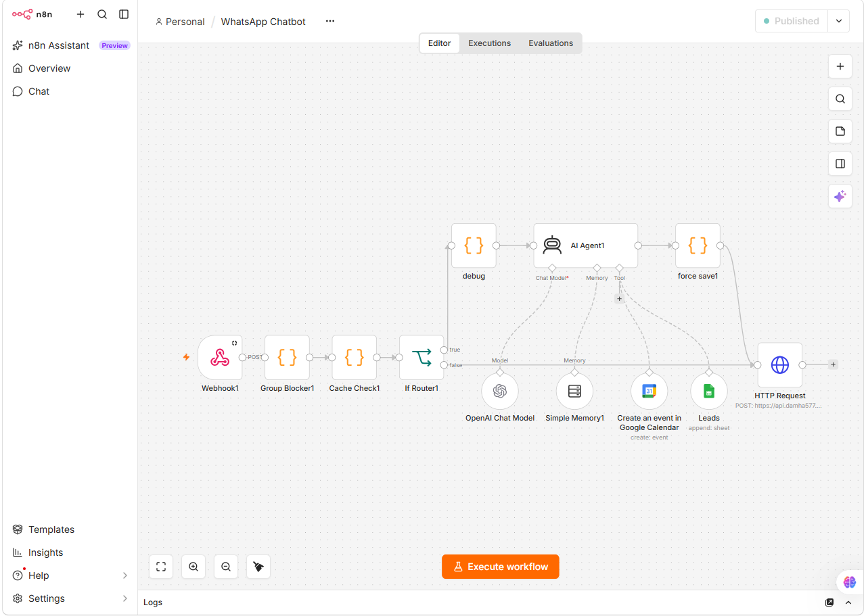Image resolution: width=866 pixels, height=616 pixels.
Task: Toggle the right side panel button
Action: click(x=840, y=164)
